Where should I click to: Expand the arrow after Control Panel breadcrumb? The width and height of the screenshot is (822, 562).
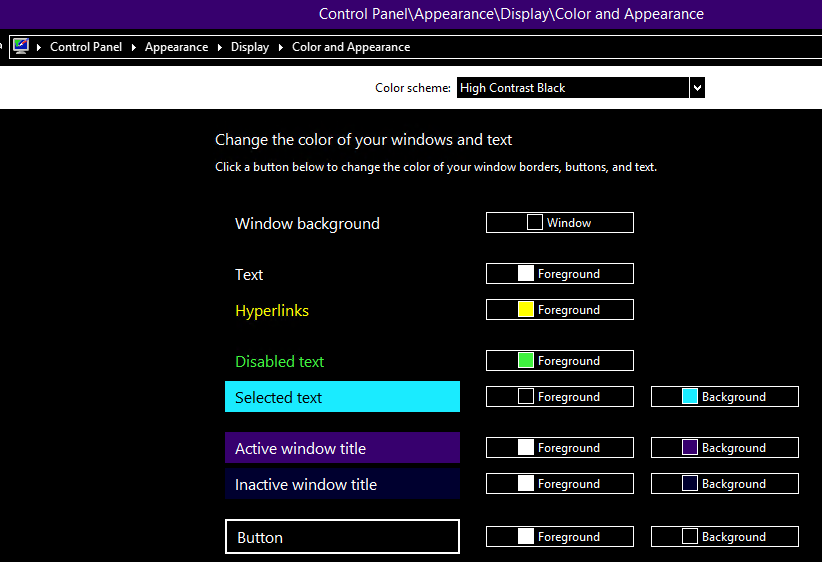tap(134, 47)
